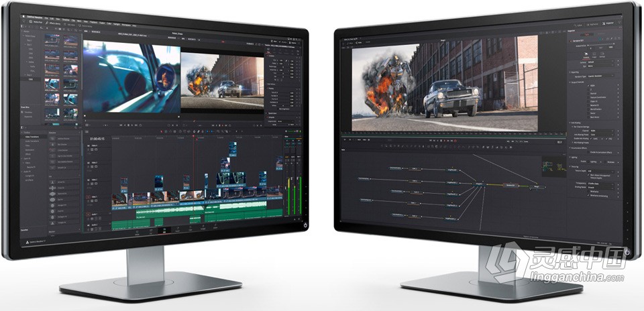Lock the Video 4 track
The image size is (644, 311).
click(89, 149)
